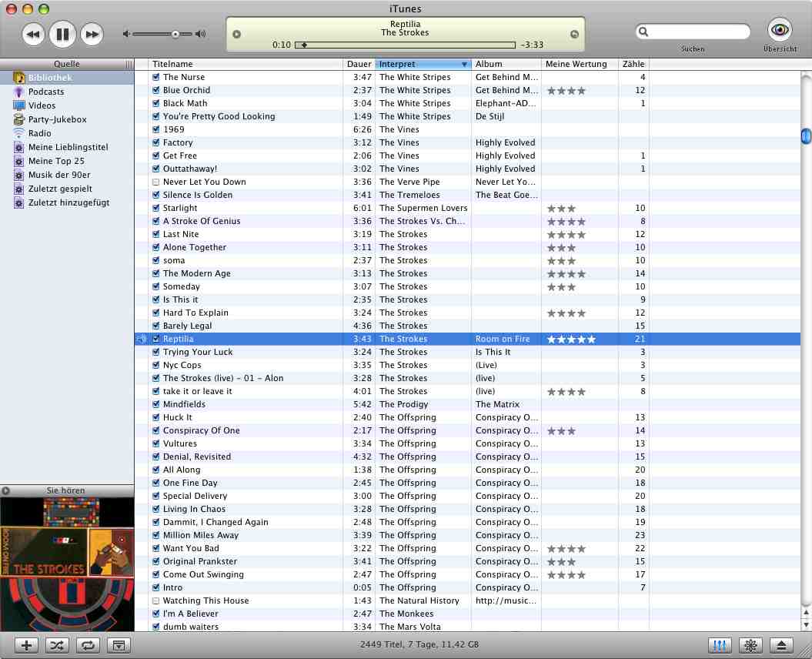Image resolution: width=812 pixels, height=659 pixels.
Task: Sort by Album column header
Action: click(506, 64)
